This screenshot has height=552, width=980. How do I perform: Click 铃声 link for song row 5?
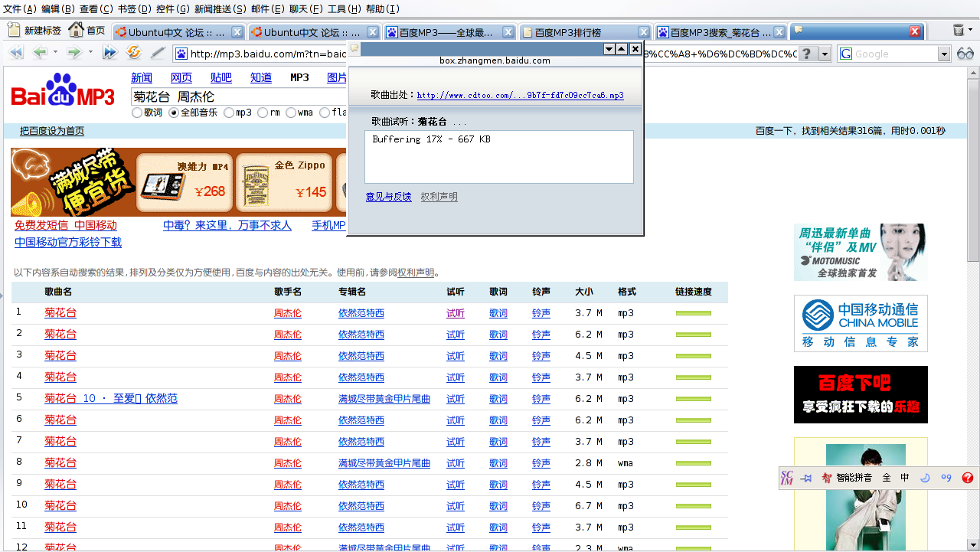(x=541, y=399)
